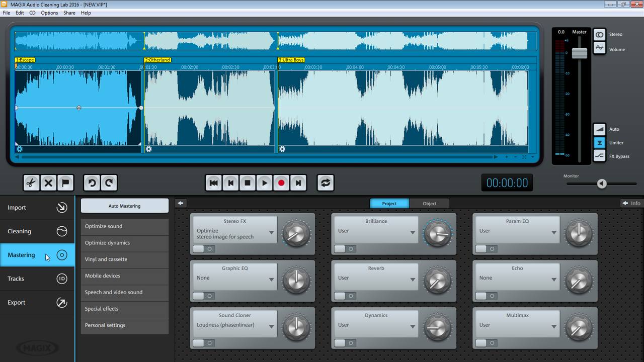The image size is (644, 362).
Task: Open settings gear on Ultra Boys track
Action: [x=282, y=149]
